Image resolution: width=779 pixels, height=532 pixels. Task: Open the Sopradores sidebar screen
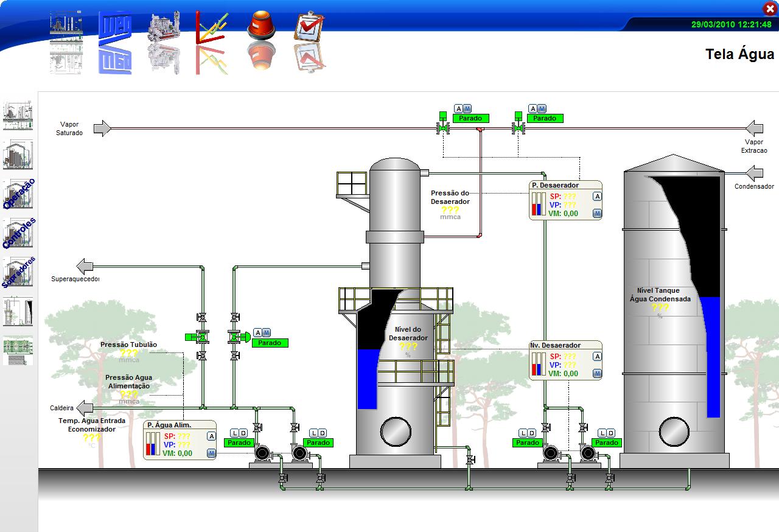18,271
